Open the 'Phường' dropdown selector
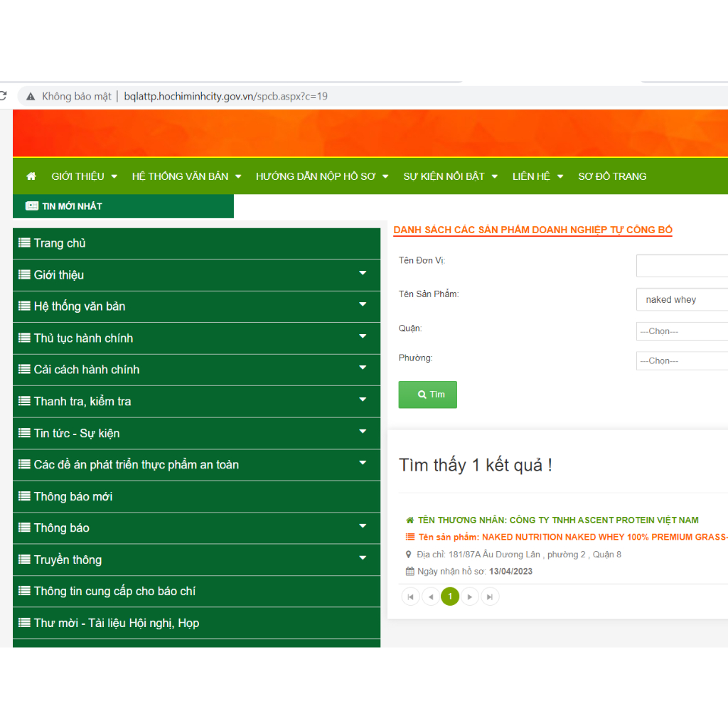 681,361
